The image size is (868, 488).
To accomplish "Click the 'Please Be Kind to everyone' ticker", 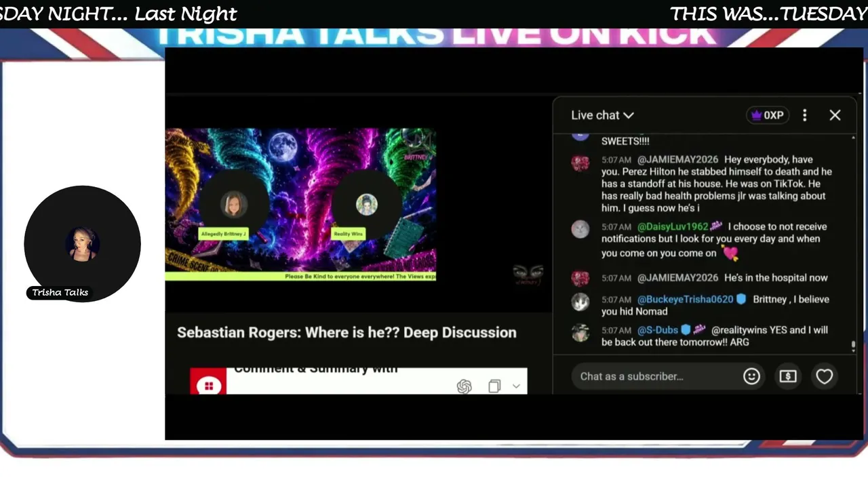I will coord(360,277).
